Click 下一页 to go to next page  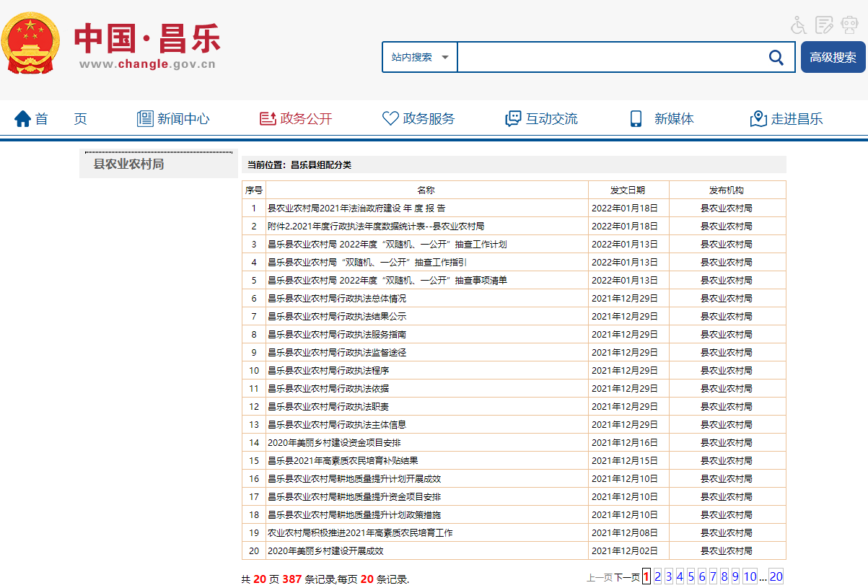[x=626, y=577]
